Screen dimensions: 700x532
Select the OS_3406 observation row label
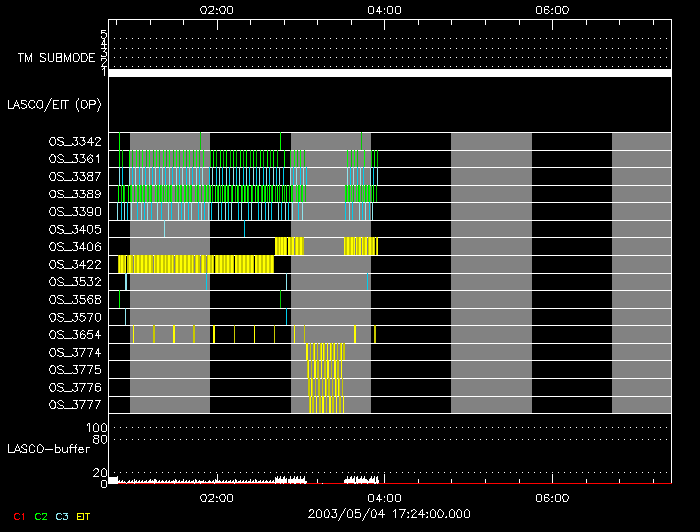75,247
